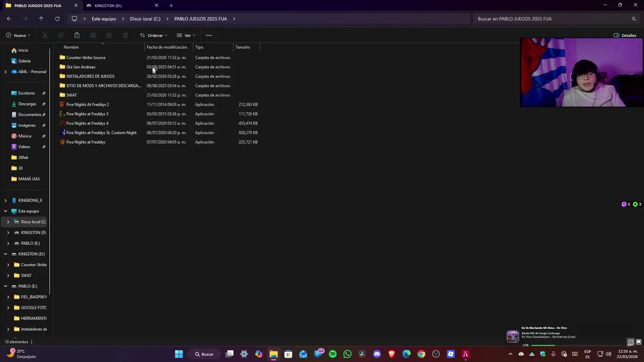Refresh the current folder view
The width and height of the screenshot is (644, 362).
(57, 19)
